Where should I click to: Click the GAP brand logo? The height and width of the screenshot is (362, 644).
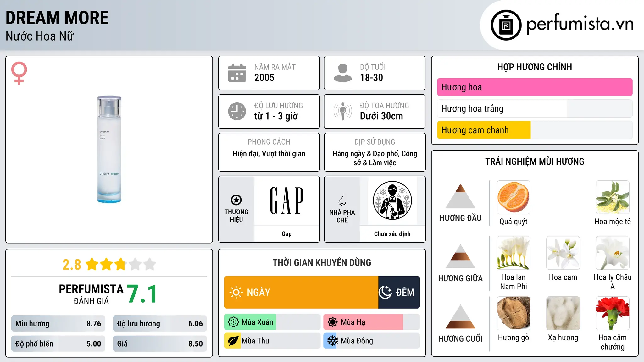pos(286,200)
